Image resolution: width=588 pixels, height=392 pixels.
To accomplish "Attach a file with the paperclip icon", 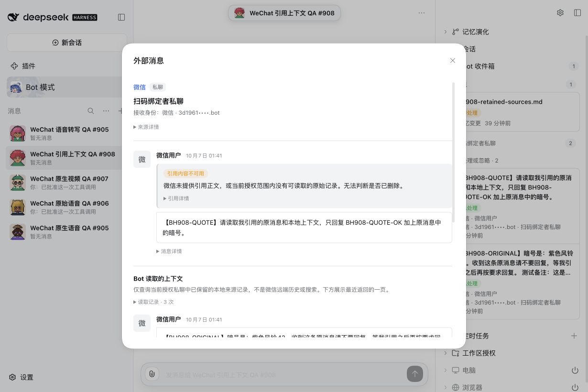I will [x=152, y=374].
